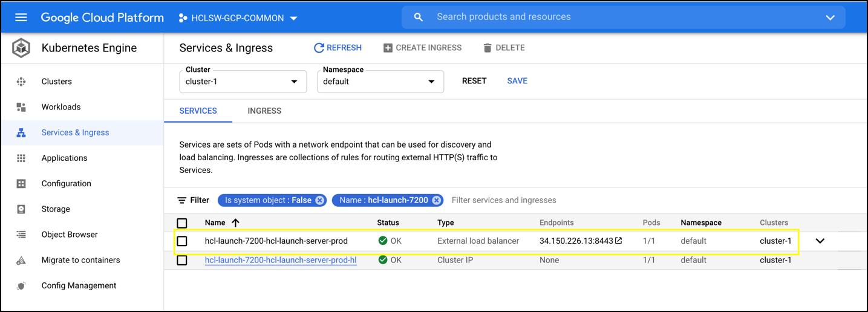Click the Clusters column header

pyautogui.click(x=774, y=223)
